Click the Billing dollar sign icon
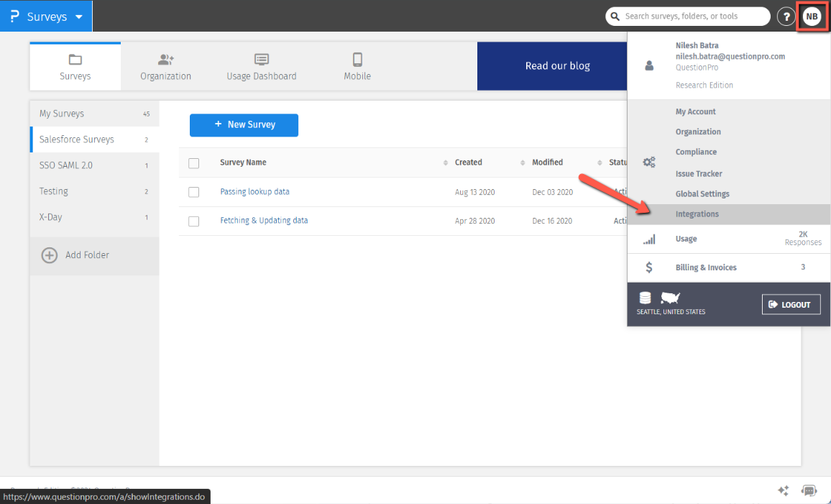 pyautogui.click(x=648, y=267)
